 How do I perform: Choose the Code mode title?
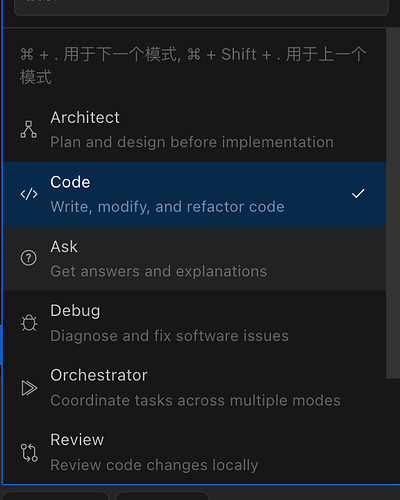click(70, 182)
